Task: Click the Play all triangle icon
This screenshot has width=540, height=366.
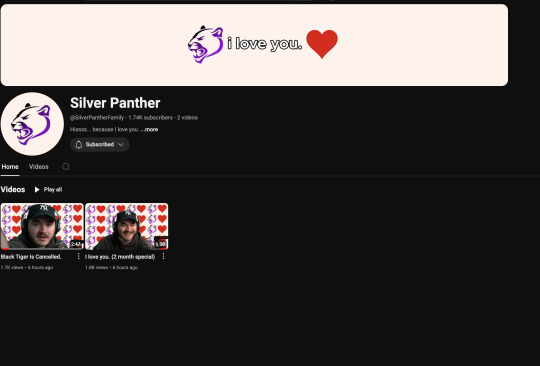Action: tap(37, 189)
